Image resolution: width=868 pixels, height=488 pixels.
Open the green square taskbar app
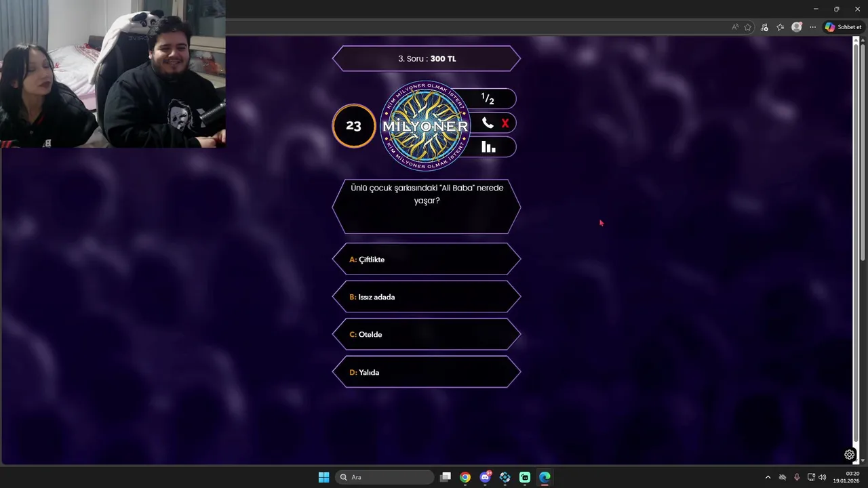525,477
